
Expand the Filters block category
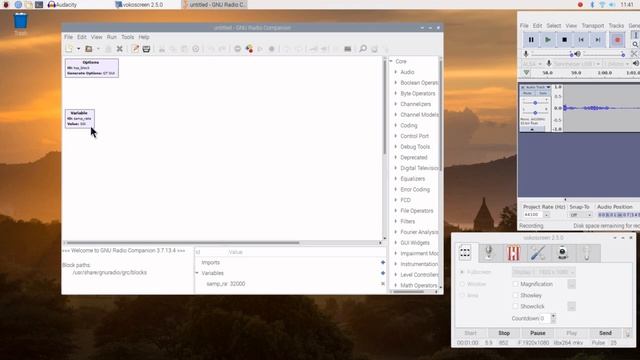pyautogui.click(x=396, y=221)
